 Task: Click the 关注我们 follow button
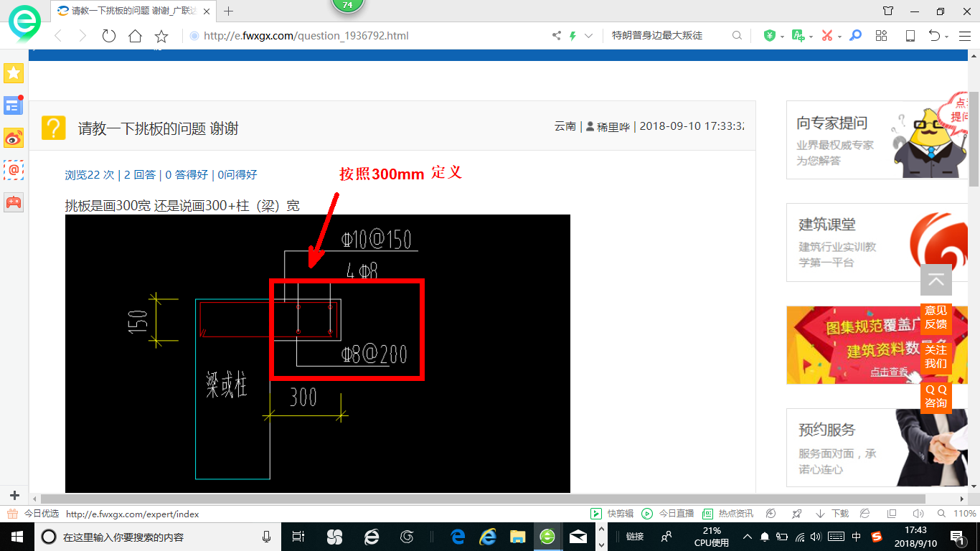(x=936, y=357)
